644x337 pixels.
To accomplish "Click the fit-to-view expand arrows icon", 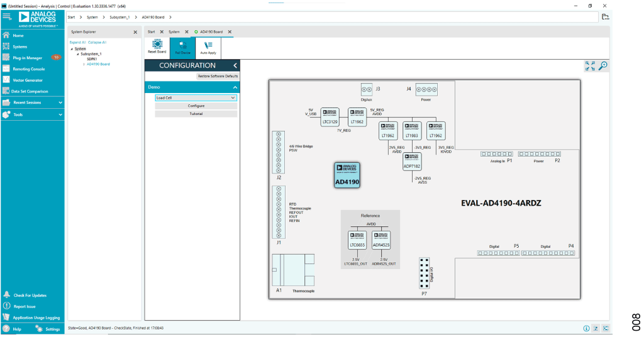I will (590, 65).
